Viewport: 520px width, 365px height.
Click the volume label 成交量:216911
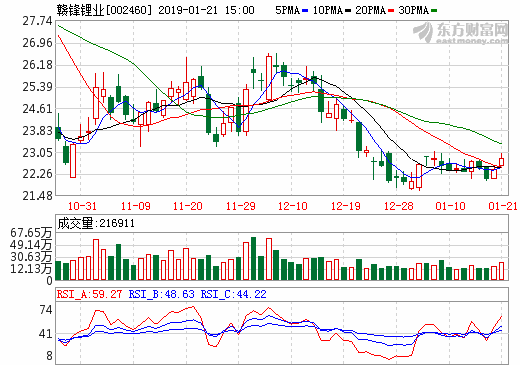tap(96, 223)
